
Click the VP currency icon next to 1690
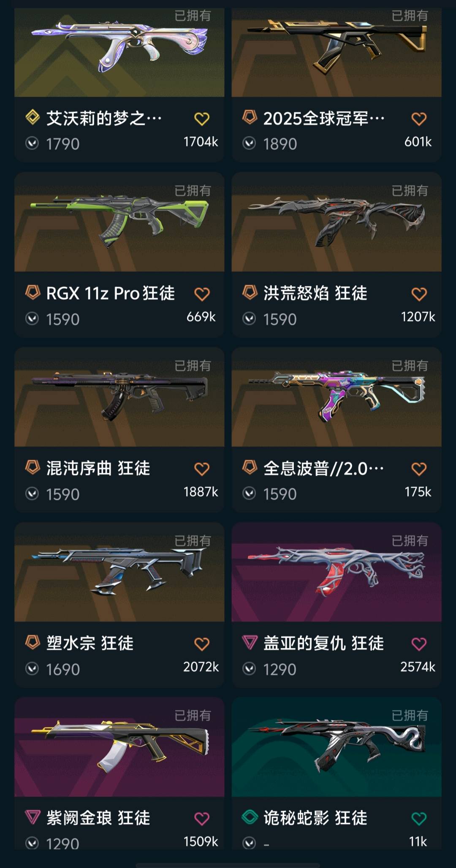32,669
